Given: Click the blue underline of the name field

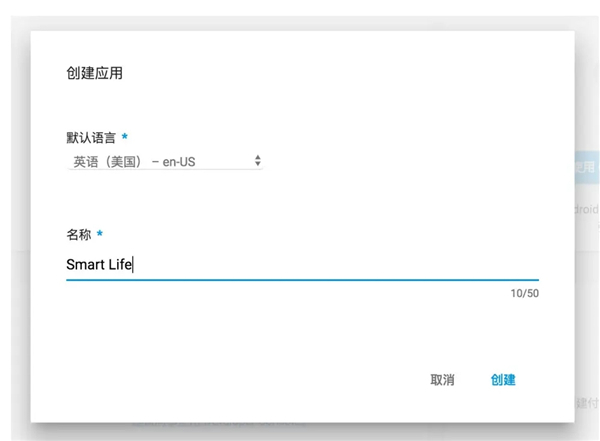Looking at the screenshot, I should click(x=300, y=281).
